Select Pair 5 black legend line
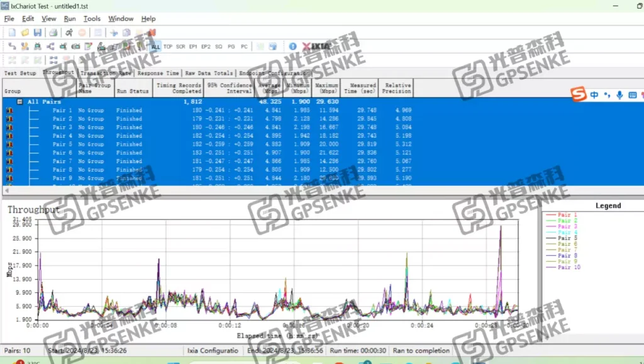 click(x=561, y=238)
